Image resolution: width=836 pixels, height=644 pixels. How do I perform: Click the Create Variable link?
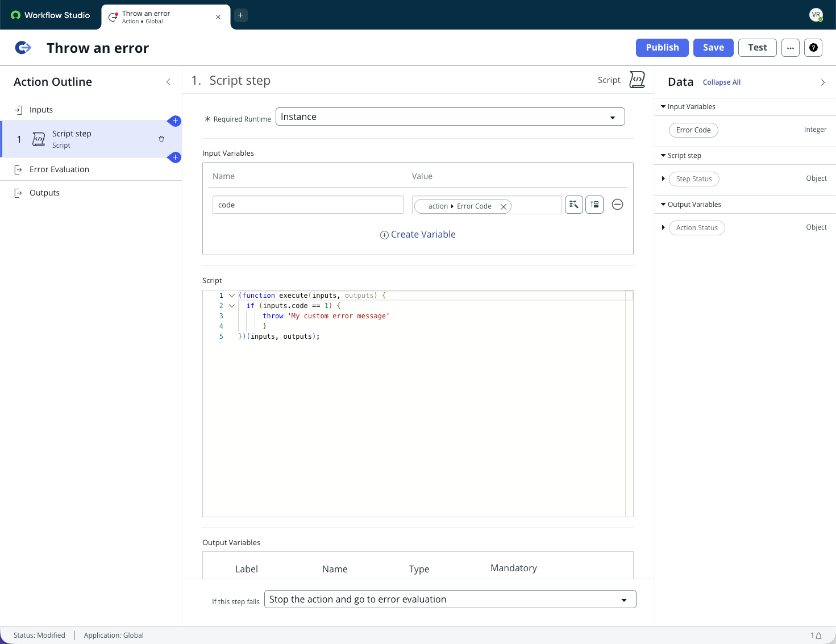pyautogui.click(x=418, y=235)
